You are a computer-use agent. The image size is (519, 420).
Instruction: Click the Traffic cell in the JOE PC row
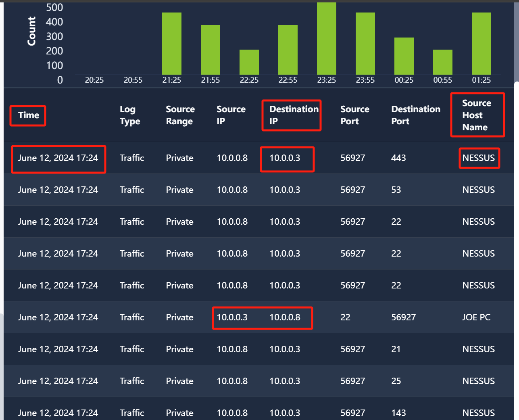pos(132,318)
